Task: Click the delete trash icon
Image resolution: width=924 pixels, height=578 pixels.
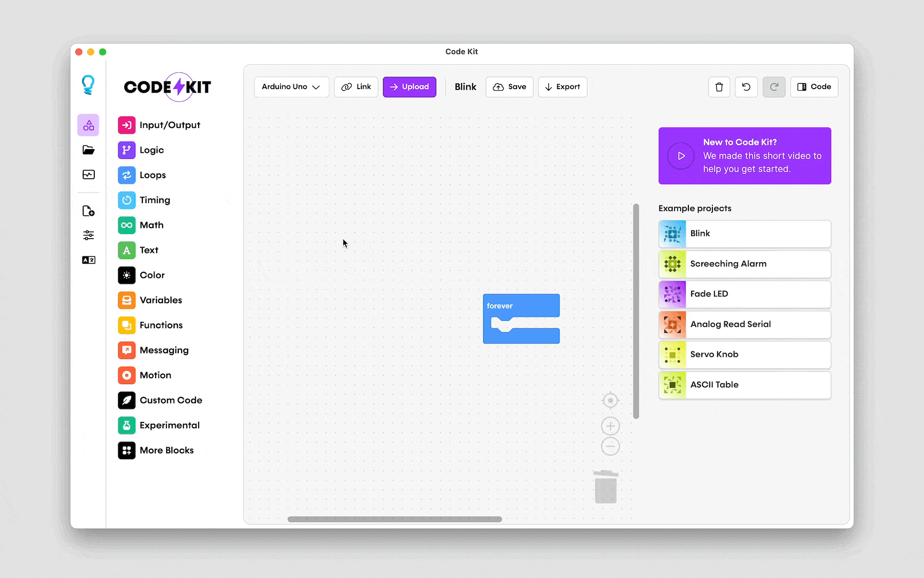Action: pos(719,87)
